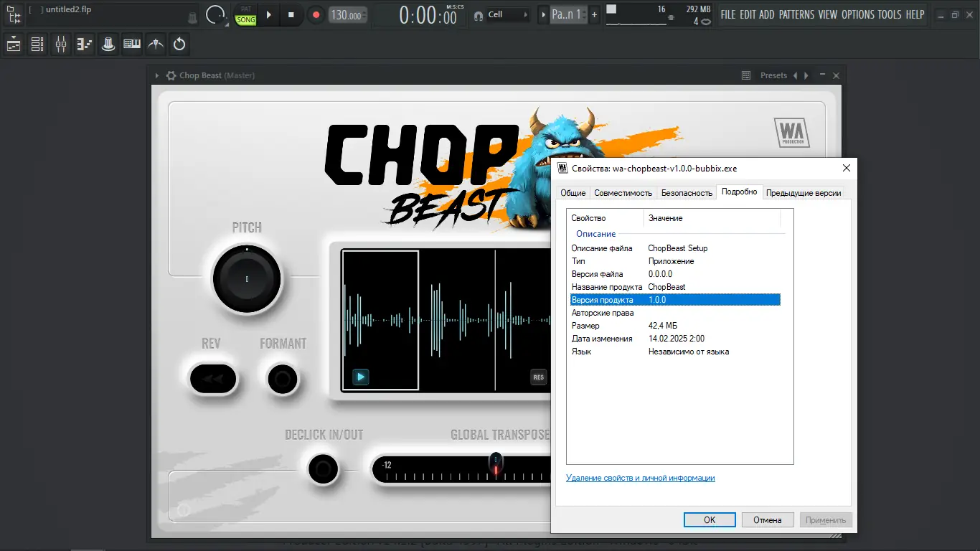
Task: Open the OPTIONS menu
Action: tap(858, 14)
